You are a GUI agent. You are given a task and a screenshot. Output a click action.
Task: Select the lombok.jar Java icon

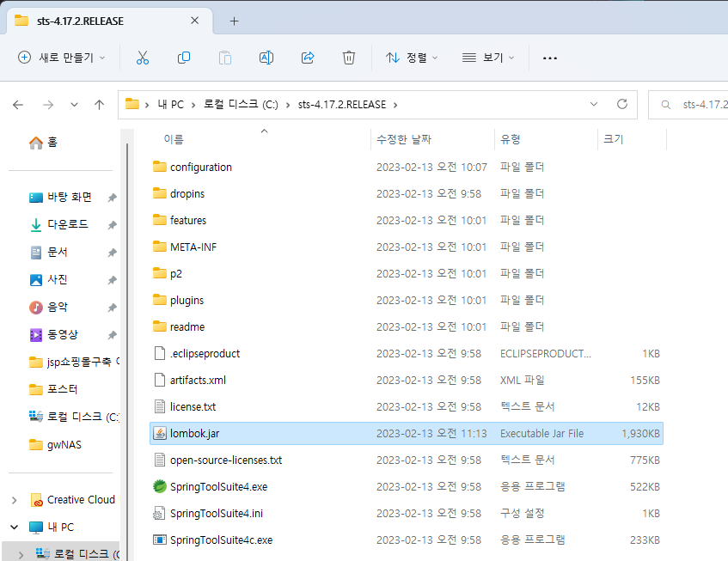click(x=159, y=433)
